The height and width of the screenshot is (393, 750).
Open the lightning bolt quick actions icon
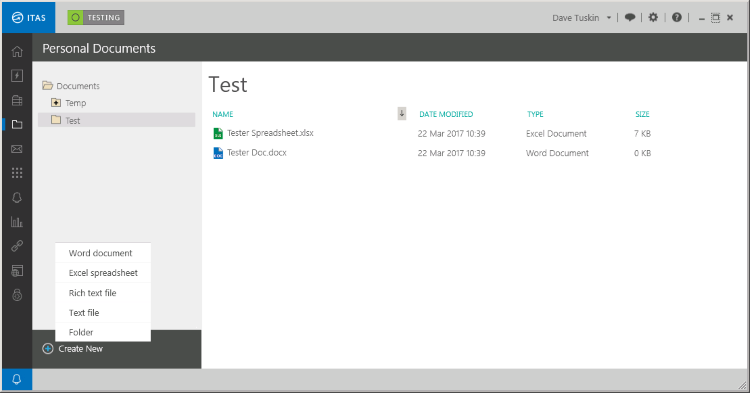click(17, 76)
